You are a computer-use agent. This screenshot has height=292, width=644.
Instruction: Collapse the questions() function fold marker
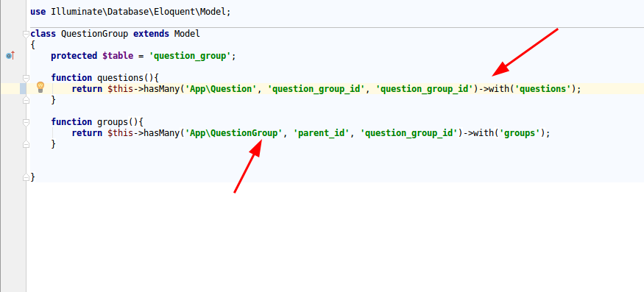26,78
